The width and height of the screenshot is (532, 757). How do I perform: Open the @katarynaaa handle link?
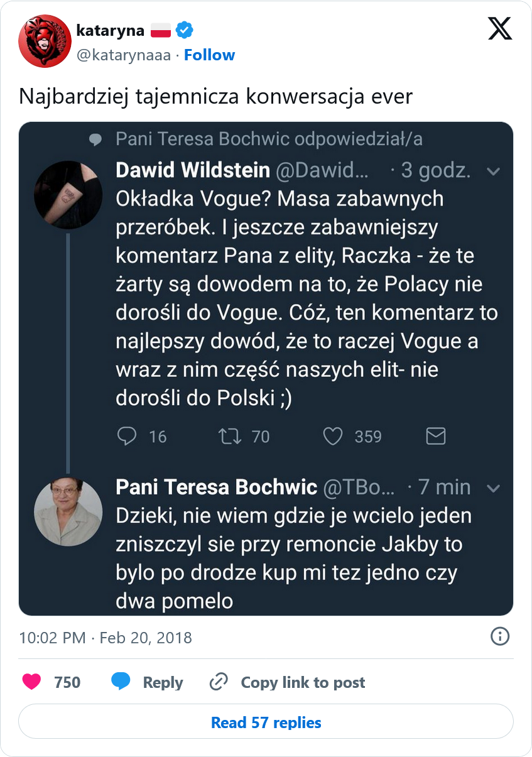(123, 55)
